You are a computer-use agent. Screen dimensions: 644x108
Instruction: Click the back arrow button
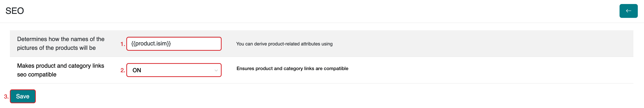[x=628, y=11]
